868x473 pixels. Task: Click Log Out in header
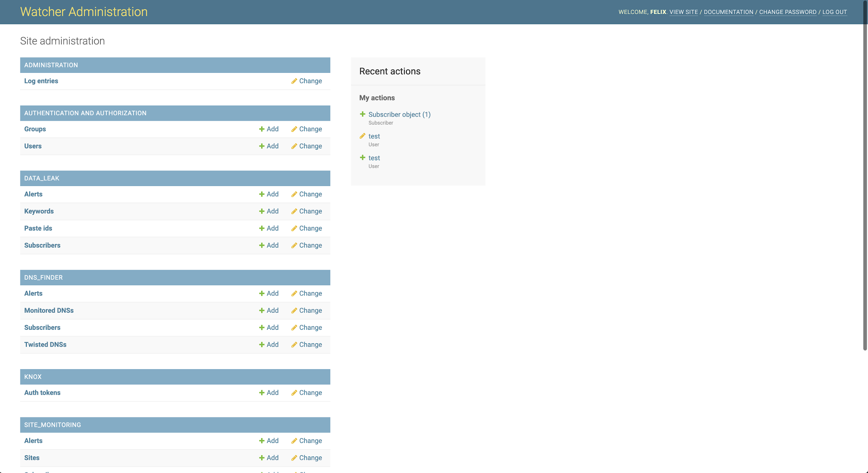pyautogui.click(x=834, y=12)
